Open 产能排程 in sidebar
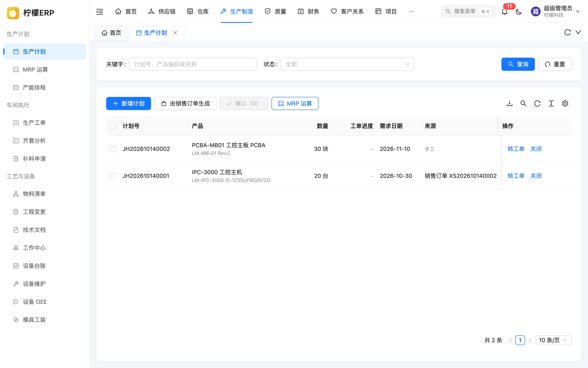The height and width of the screenshot is (368, 588). tap(45, 88)
